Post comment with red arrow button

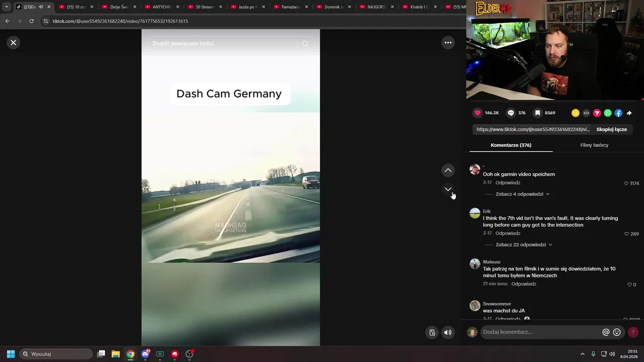(x=633, y=332)
